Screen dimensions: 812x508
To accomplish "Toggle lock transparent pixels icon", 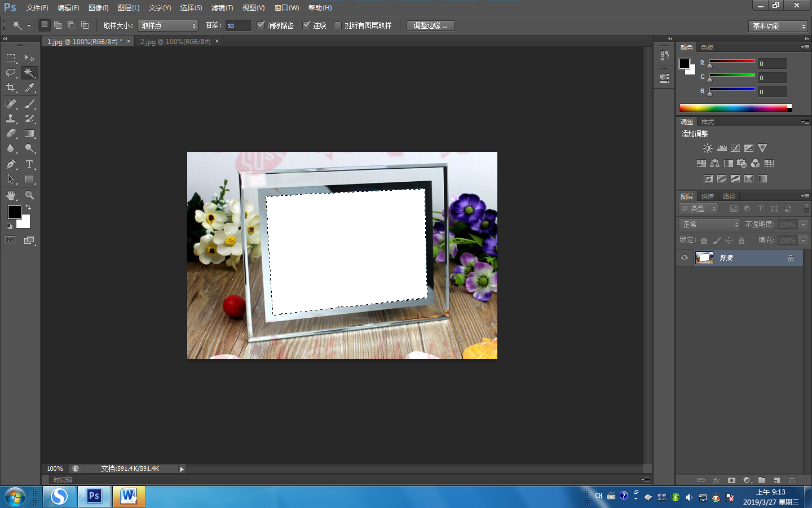I will click(x=704, y=240).
